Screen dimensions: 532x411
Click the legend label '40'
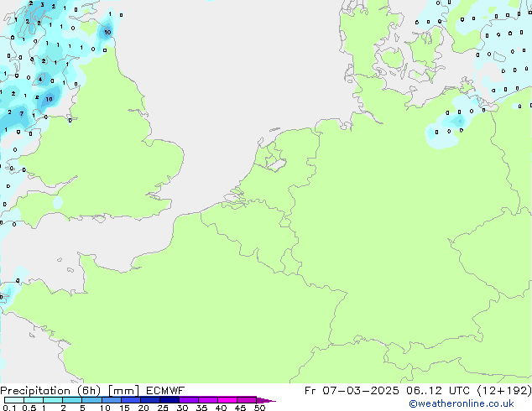click(221, 408)
